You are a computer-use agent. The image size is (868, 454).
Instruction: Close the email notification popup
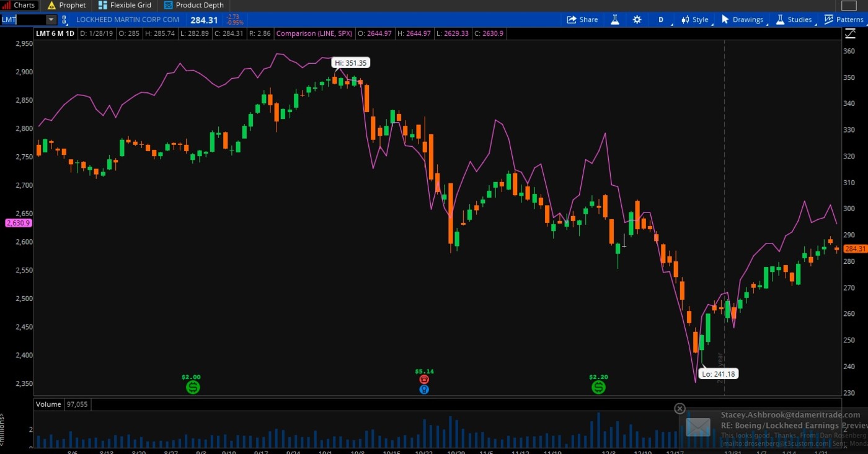point(680,409)
